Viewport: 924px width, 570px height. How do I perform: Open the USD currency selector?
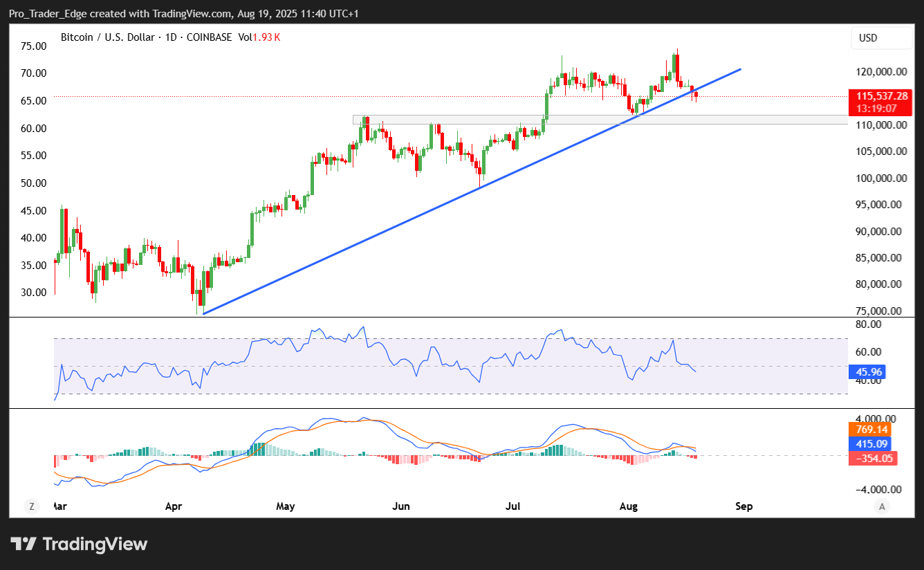point(881,38)
